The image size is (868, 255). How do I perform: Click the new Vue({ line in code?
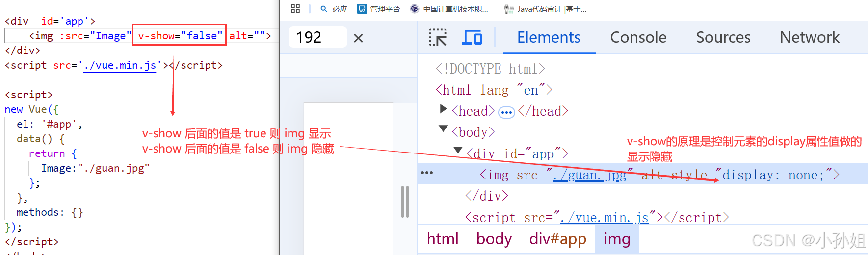31,109
